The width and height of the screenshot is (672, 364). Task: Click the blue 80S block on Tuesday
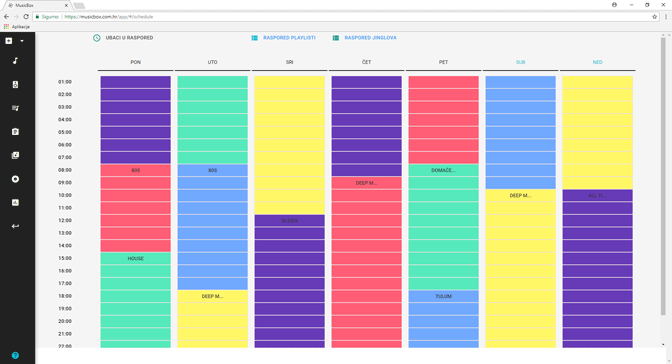(213, 170)
